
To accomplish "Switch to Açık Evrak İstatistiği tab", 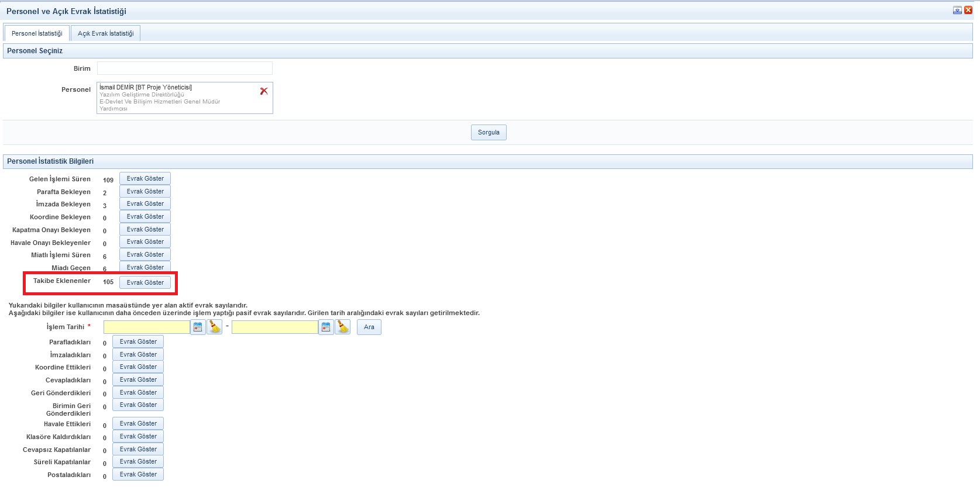I will coord(105,33).
